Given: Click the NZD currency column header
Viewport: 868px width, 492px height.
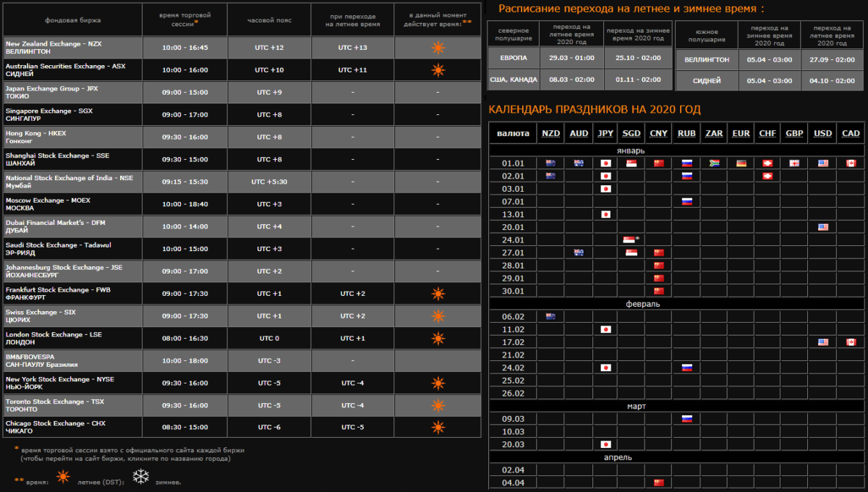Looking at the screenshot, I should 550,133.
